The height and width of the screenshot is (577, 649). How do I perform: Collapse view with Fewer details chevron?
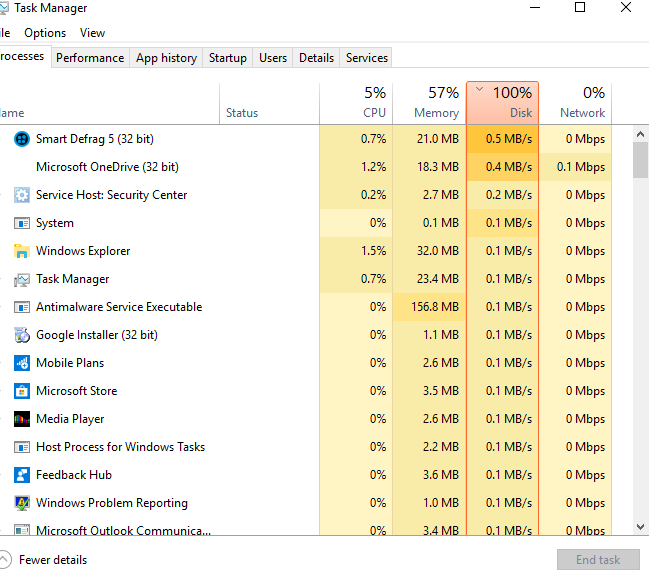(5, 560)
